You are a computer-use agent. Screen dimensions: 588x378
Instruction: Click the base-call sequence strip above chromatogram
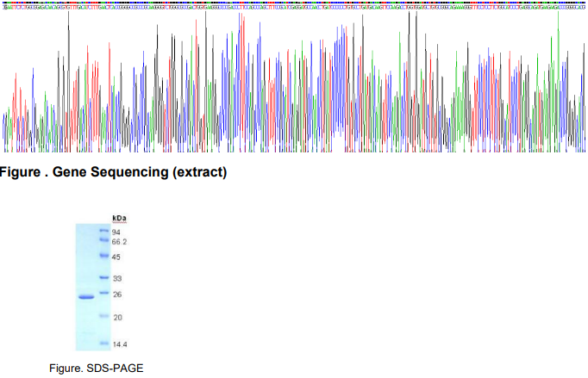[x=293, y=3]
